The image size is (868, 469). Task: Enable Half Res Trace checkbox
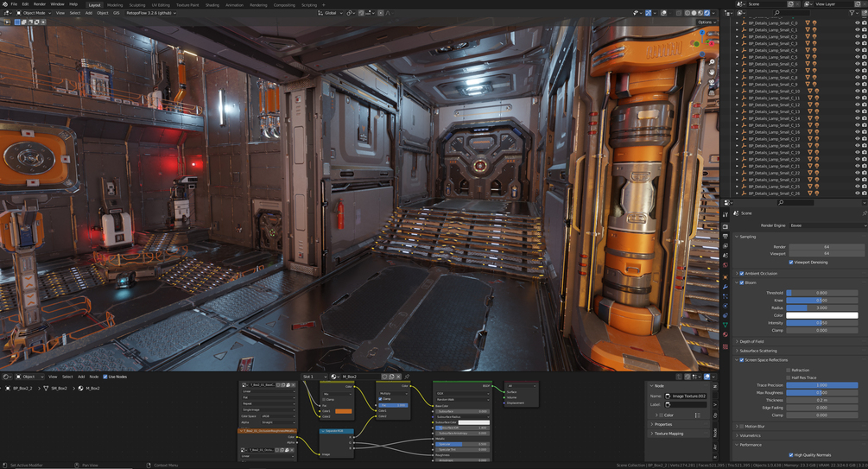[x=789, y=377]
